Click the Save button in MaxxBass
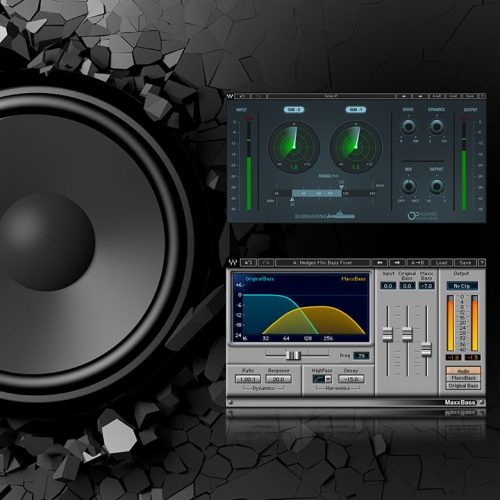Image resolution: width=500 pixels, height=500 pixels. click(x=465, y=263)
